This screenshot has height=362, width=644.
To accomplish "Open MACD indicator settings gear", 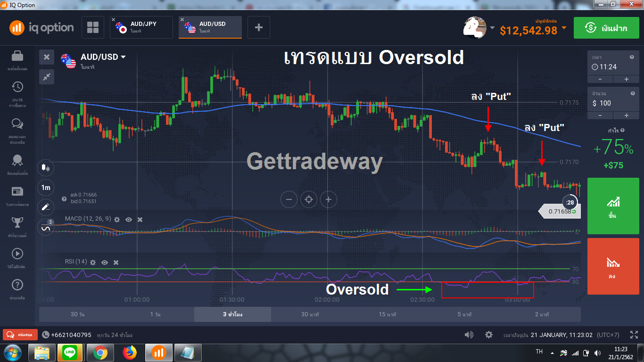I will [x=116, y=219].
